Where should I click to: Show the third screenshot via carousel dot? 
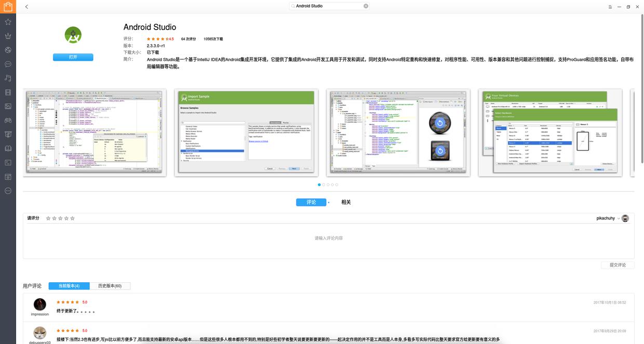[x=328, y=185]
